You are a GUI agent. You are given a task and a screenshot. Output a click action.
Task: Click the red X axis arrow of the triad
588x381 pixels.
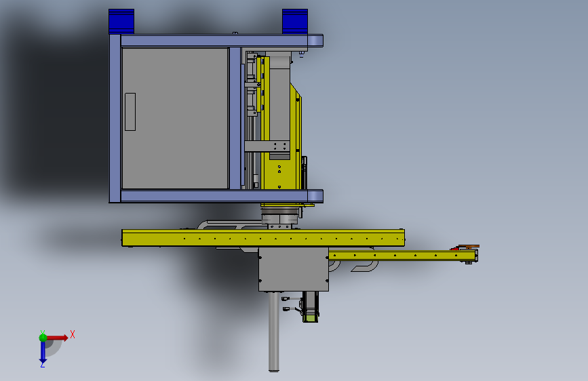click(x=58, y=338)
